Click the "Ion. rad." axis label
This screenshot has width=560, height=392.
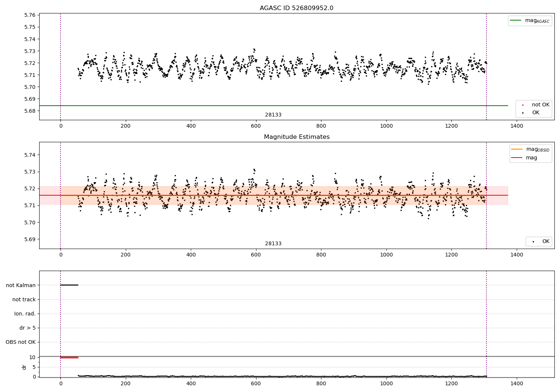coord(25,314)
